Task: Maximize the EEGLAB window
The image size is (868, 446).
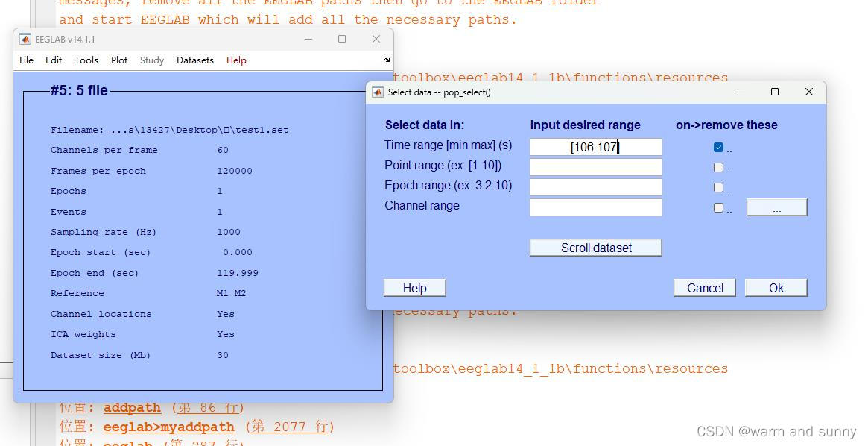Action: (x=342, y=39)
